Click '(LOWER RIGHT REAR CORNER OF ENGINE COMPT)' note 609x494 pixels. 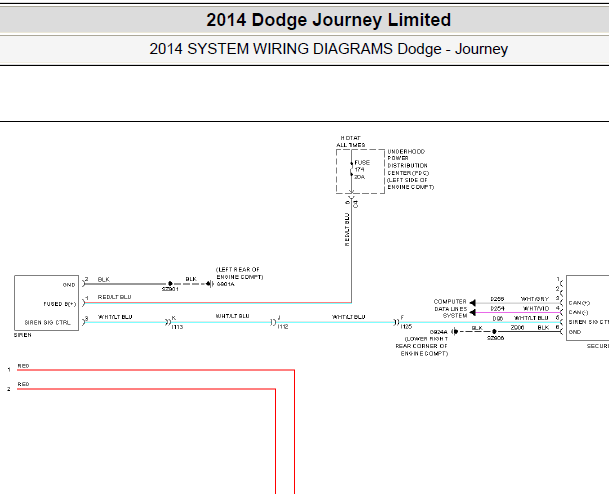pyautogui.click(x=422, y=346)
